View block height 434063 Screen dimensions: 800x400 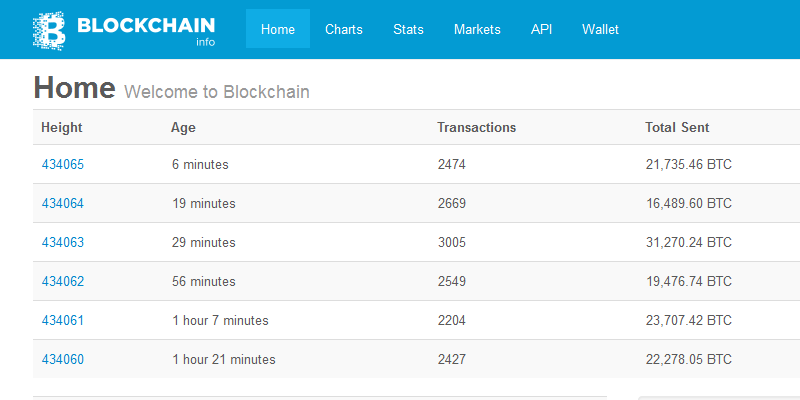tap(63, 243)
